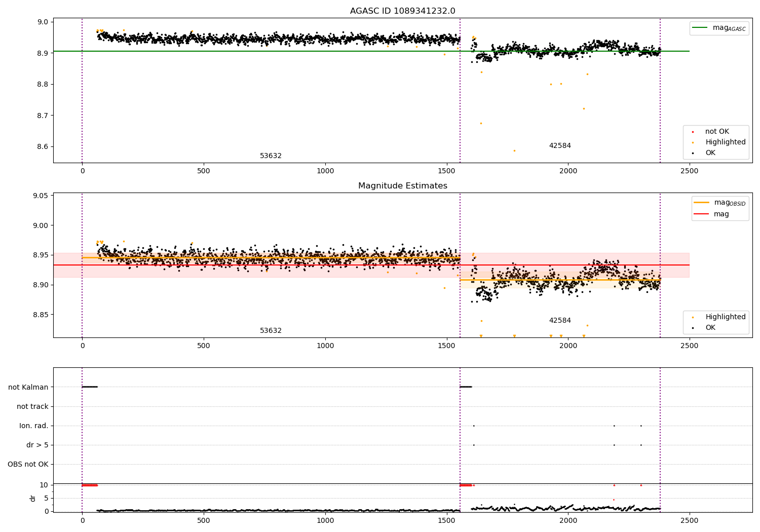The width and height of the screenshot is (760, 532).
Task: Select the mag AGASC legend entry
Action: (x=719, y=28)
